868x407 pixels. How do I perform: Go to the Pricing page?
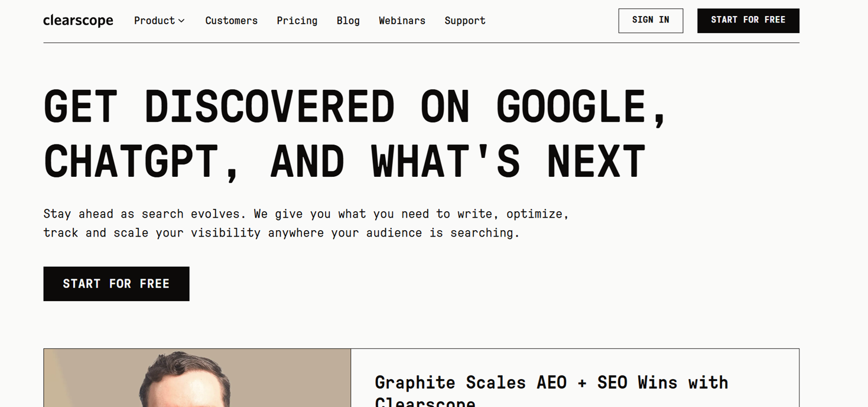297,21
